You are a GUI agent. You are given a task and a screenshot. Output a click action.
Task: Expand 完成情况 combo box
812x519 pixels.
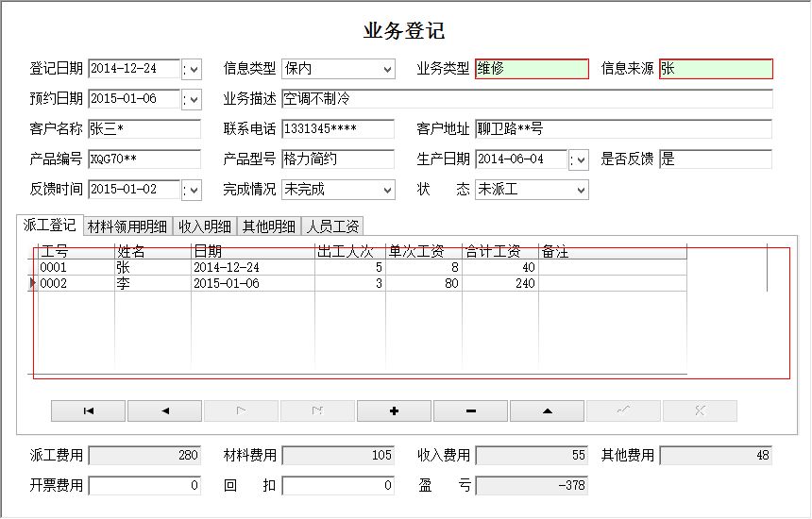pos(387,190)
